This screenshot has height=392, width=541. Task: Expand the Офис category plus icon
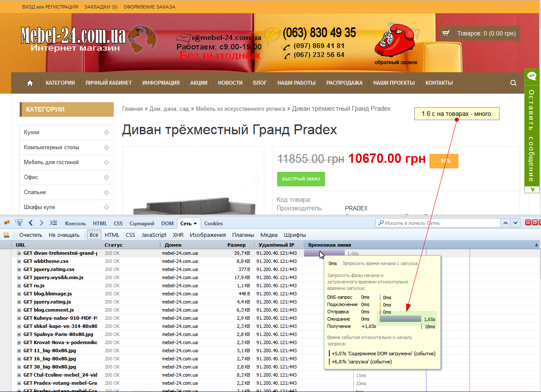[106, 177]
